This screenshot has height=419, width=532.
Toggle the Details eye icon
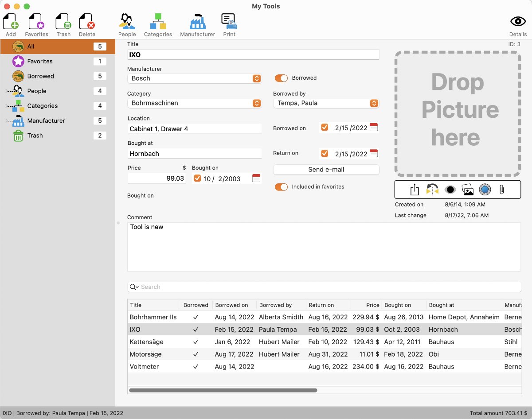click(x=518, y=21)
